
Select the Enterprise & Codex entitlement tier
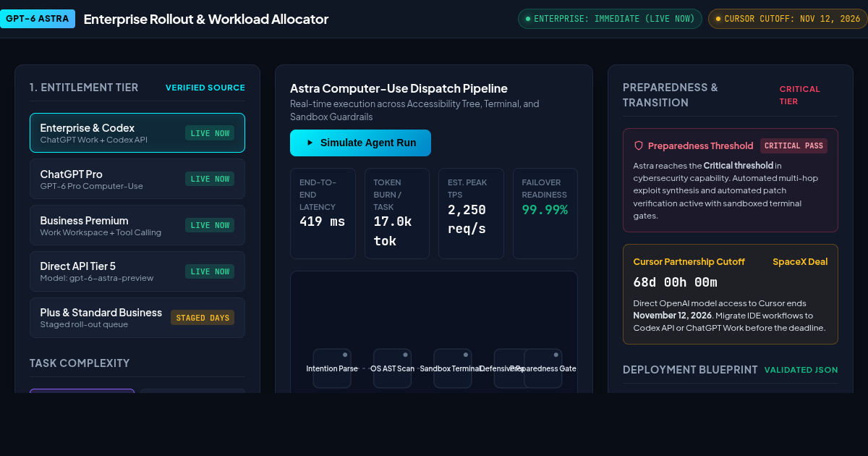[137, 132]
